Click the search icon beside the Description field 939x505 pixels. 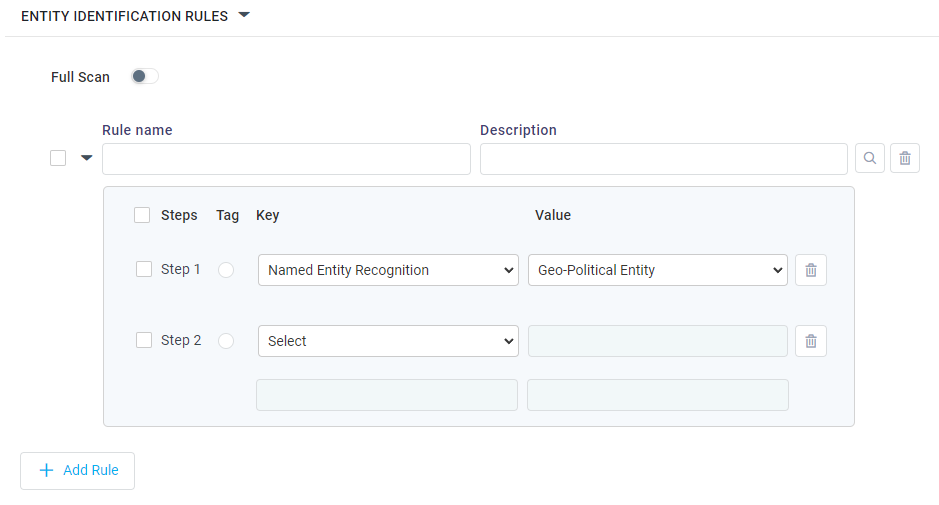click(x=870, y=158)
